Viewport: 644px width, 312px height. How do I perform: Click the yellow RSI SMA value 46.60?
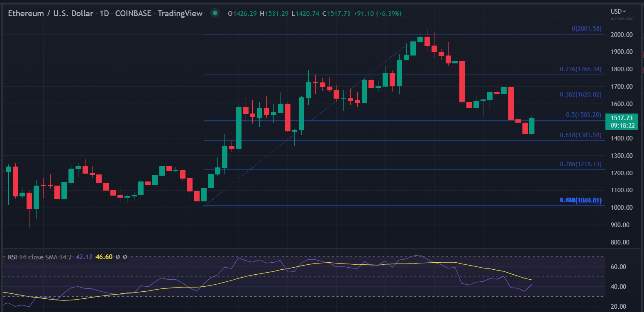coord(103,257)
